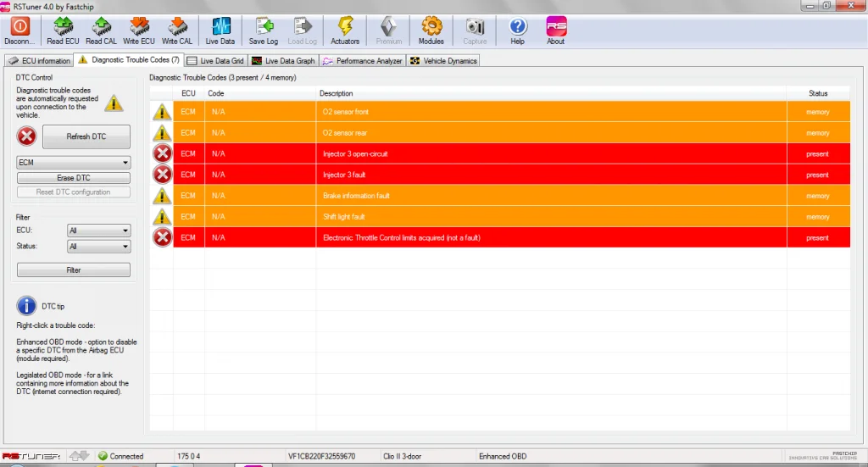Click 'present' status of Injector 3 fault row
868x467 pixels.
pos(818,175)
